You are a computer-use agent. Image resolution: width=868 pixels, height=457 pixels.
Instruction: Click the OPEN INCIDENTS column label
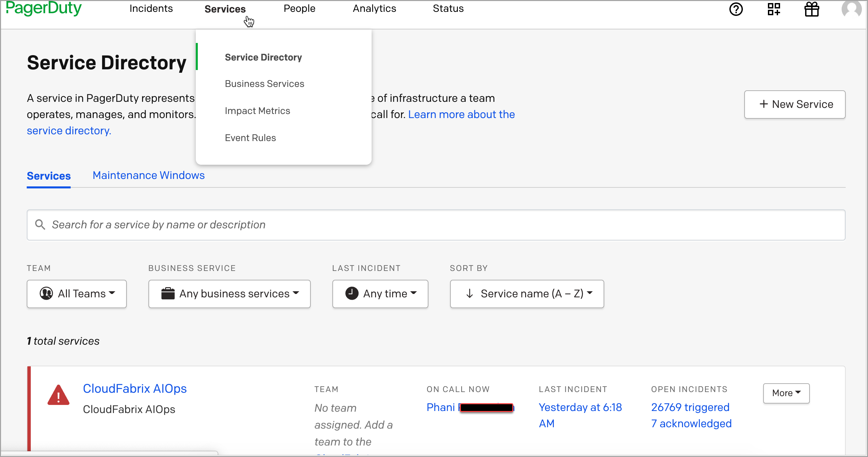click(689, 389)
